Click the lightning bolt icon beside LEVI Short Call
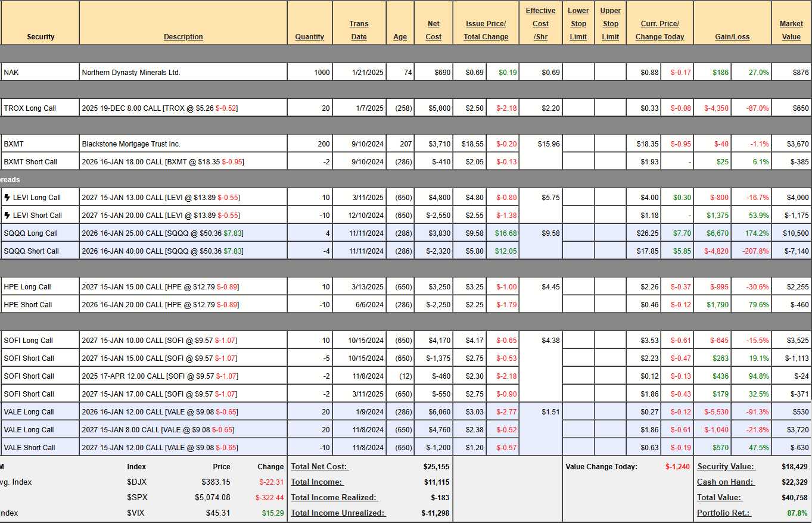Viewport: 812px width, 524px height. click(7, 216)
